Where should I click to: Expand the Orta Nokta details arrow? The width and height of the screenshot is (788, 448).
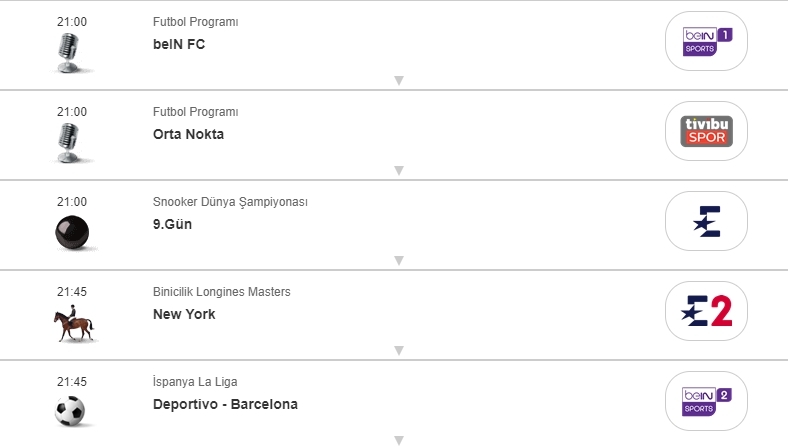click(398, 171)
